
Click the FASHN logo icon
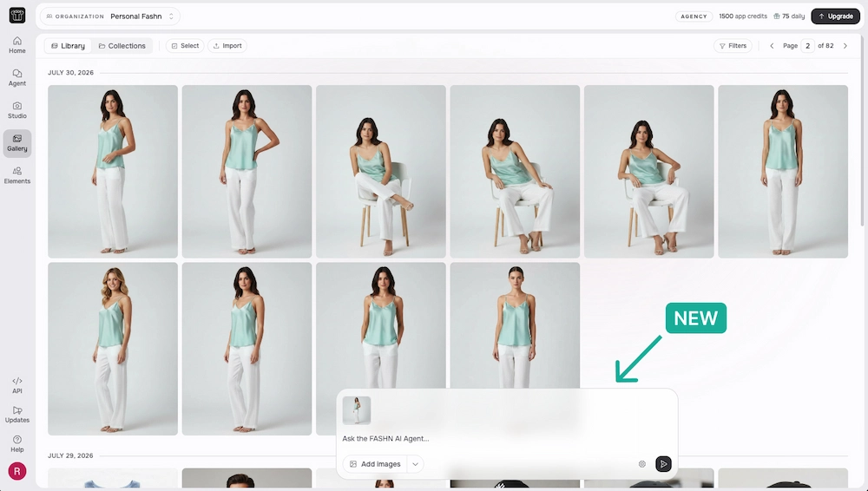tap(17, 15)
